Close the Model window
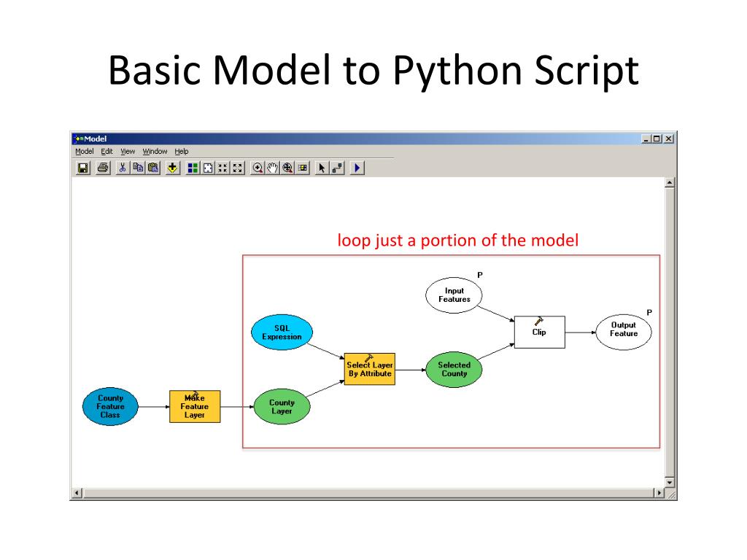Viewport: 747px width, 560px height. point(669,139)
